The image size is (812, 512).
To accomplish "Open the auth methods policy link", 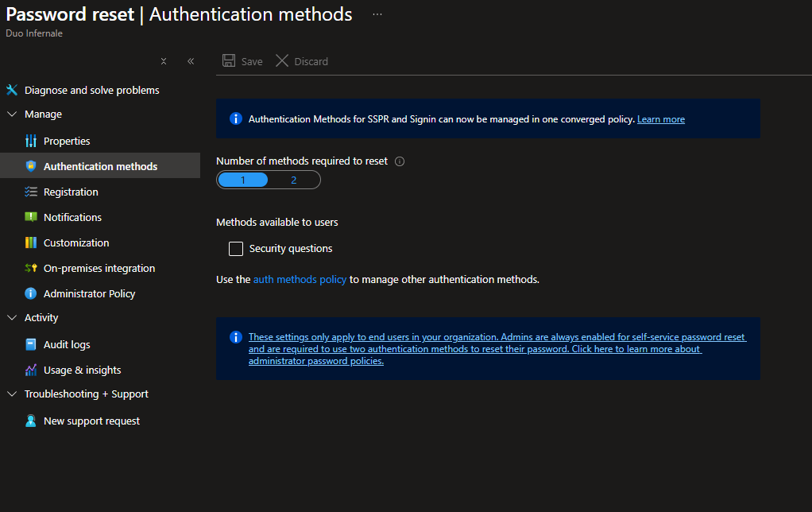I will tap(300, 279).
